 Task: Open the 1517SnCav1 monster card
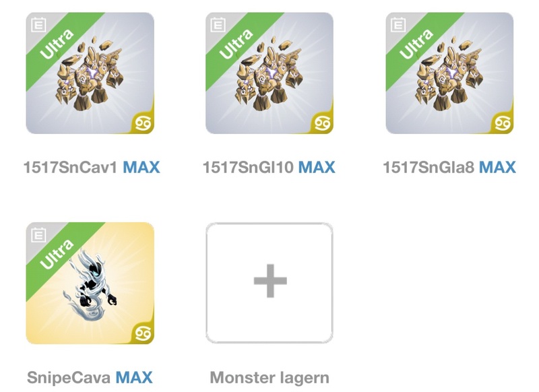pos(90,73)
